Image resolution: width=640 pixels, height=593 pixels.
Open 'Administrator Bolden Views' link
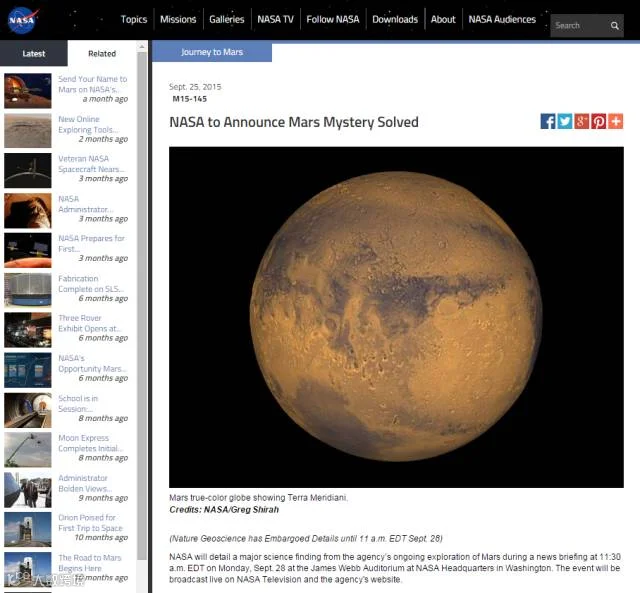point(84,483)
